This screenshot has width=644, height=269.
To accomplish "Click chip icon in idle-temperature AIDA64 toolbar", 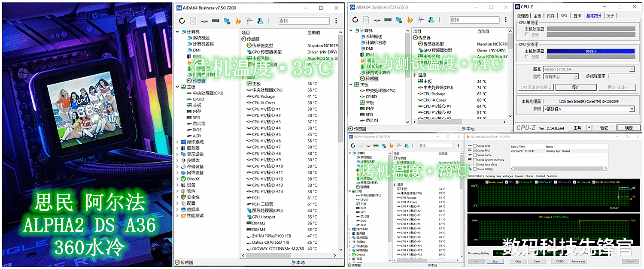I will tap(204, 21).
